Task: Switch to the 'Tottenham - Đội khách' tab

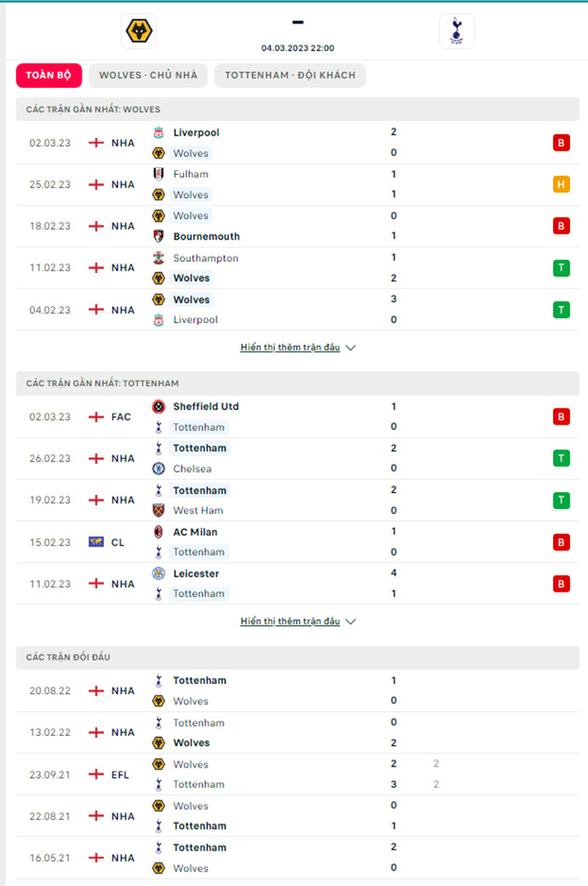Action: [291, 75]
